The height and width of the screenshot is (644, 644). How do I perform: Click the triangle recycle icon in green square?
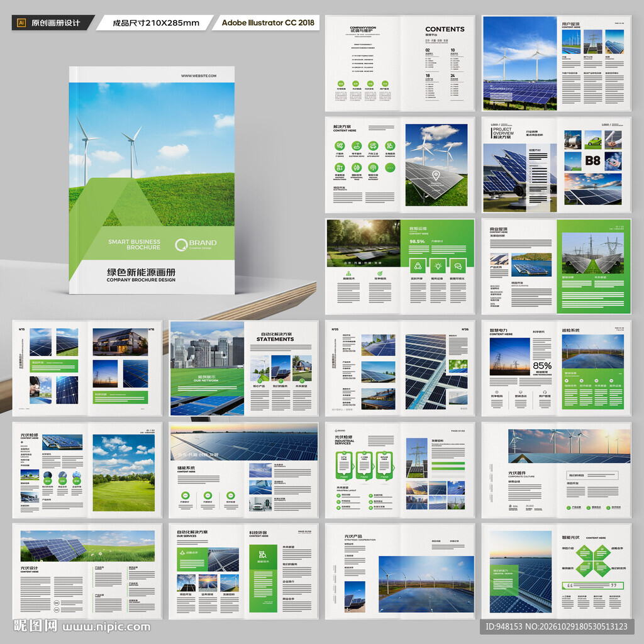(418, 266)
